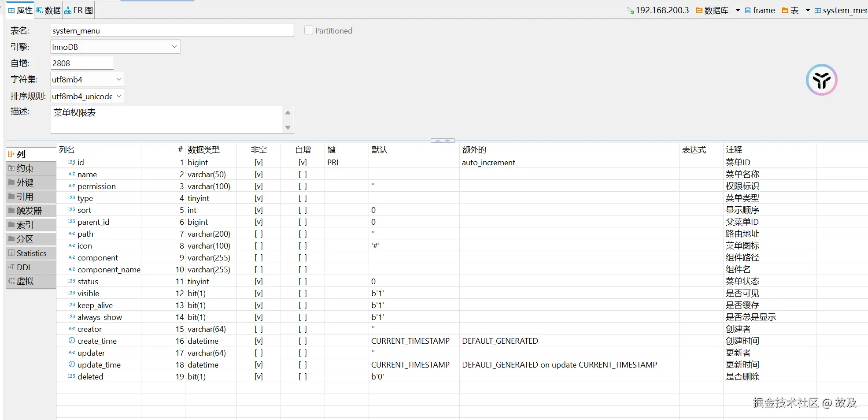This screenshot has width=868, height=420.
Task: Open the collation utf8mb4_unicode dropdown
Action: coord(87,96)
